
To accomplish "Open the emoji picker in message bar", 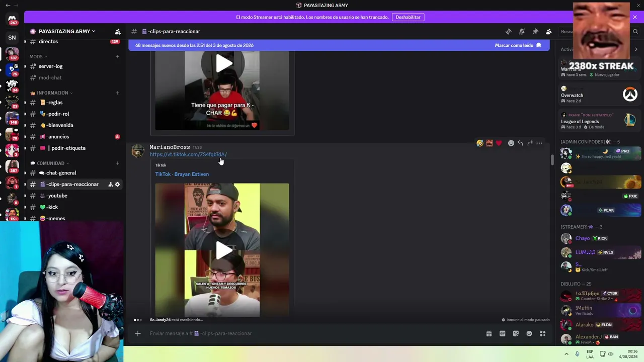I will (x=529, y=333).
